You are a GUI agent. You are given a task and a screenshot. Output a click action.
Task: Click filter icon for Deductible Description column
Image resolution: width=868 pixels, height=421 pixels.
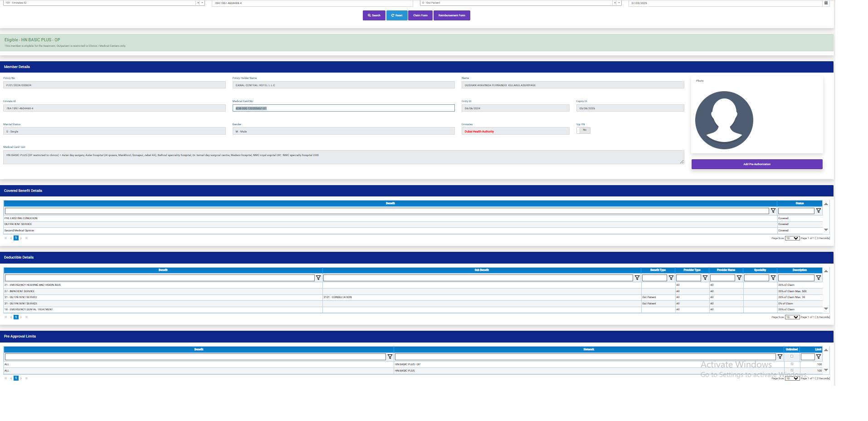pyautogui.click(x=818, y=278)
